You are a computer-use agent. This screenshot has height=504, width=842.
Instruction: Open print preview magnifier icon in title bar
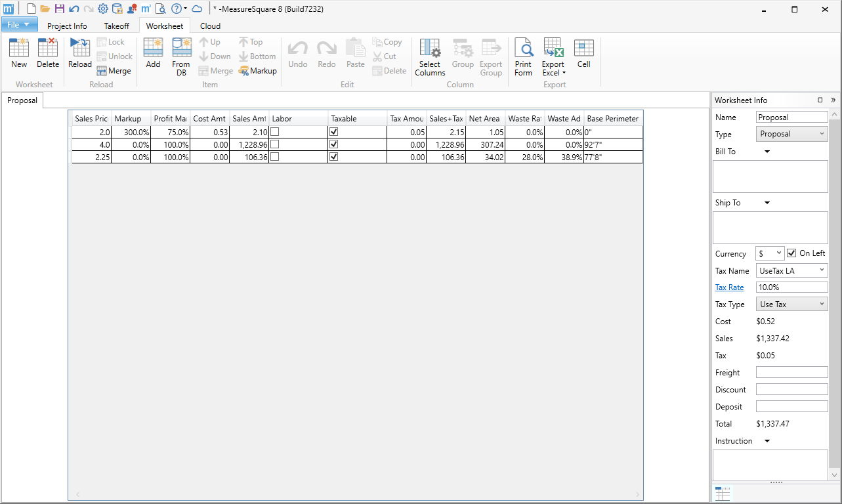click(x=161, y=9)
